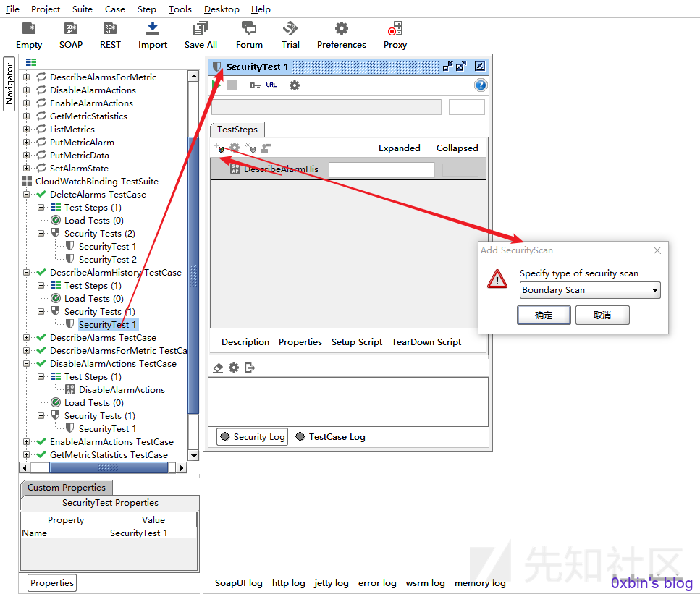Click the apply security assertions icon in TestSteps
Screen dimensions: 700x594
266,148
